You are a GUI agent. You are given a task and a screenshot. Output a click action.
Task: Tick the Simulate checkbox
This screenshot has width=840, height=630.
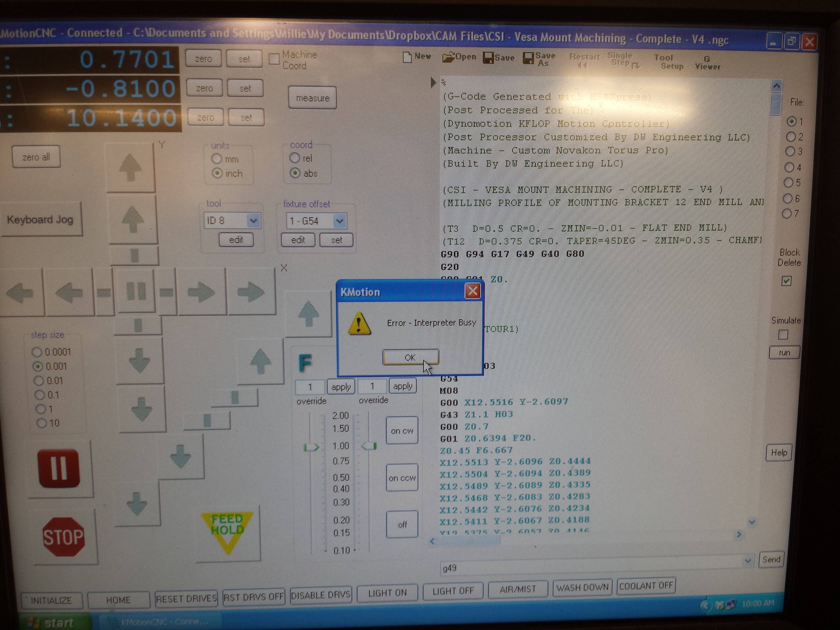[x=783, y=335]
